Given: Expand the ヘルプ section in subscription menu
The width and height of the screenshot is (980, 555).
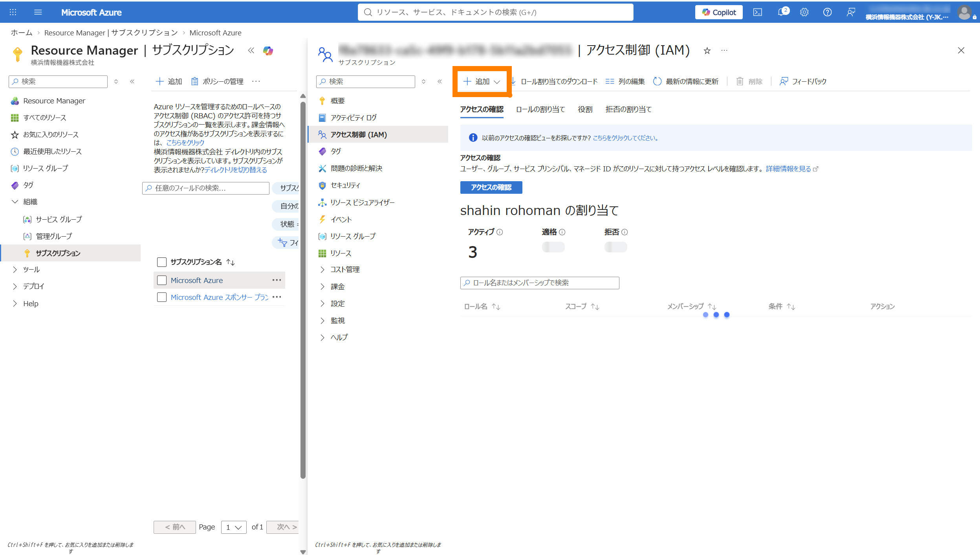Looking at the screenshot, I should click(322, 337).
